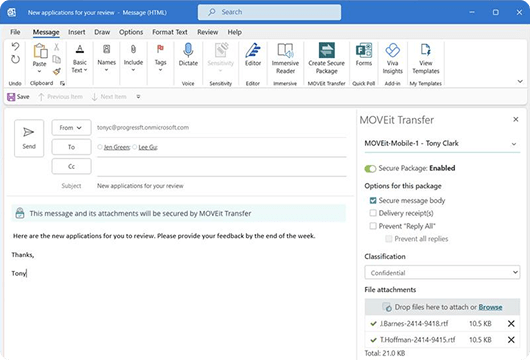Click recipient Jen Green

[x=117, y=147]
